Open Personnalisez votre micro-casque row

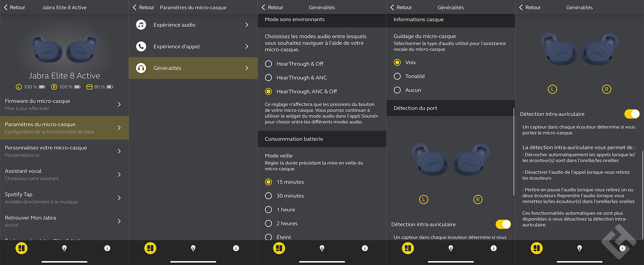64,151
